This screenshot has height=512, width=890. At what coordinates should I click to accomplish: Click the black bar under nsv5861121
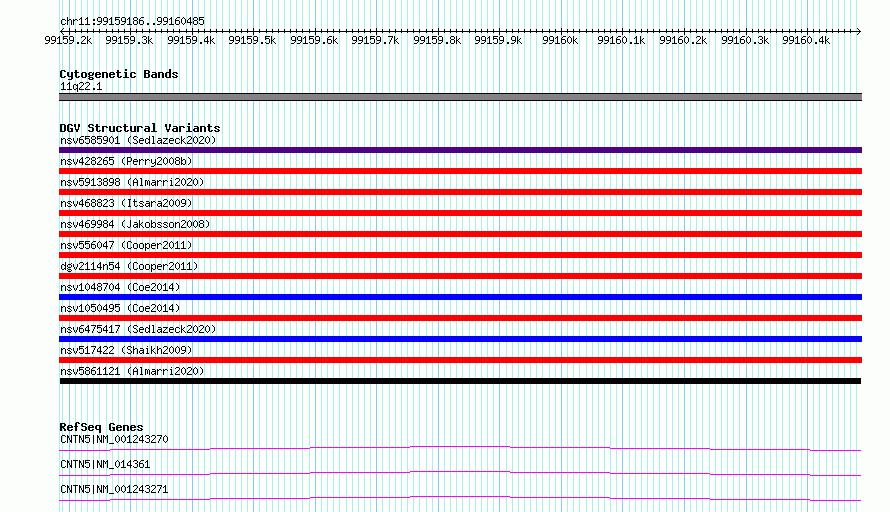460,381
